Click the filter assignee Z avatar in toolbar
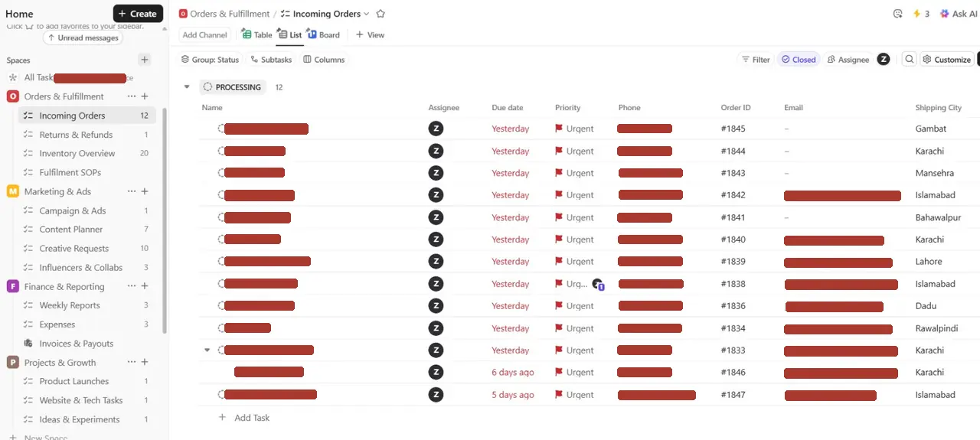980x440 pixels. coord(884,60)
